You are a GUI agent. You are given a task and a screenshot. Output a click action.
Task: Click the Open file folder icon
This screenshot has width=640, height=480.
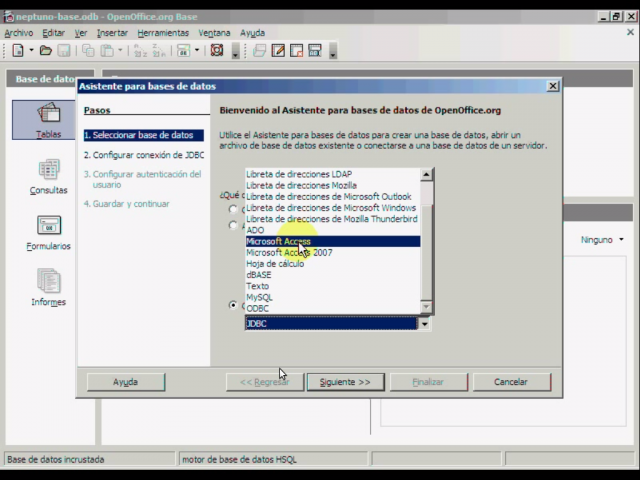(x=45, y=51)
